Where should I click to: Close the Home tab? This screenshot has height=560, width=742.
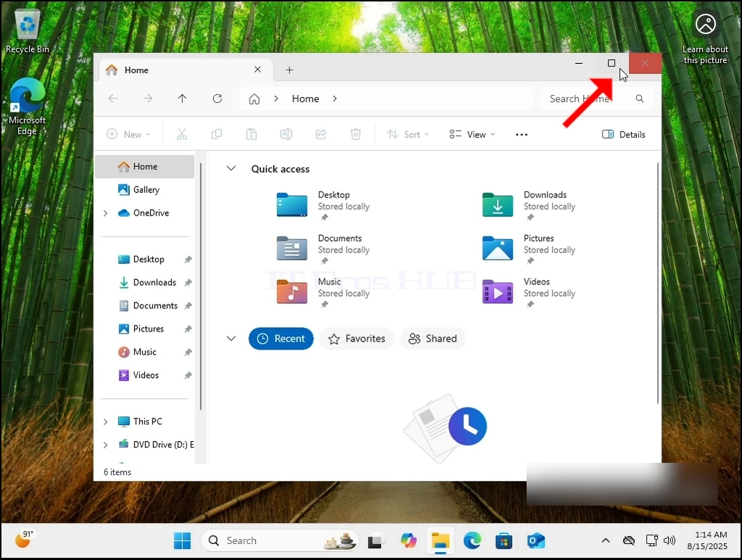pyautogui.click(x=257, y=70)
